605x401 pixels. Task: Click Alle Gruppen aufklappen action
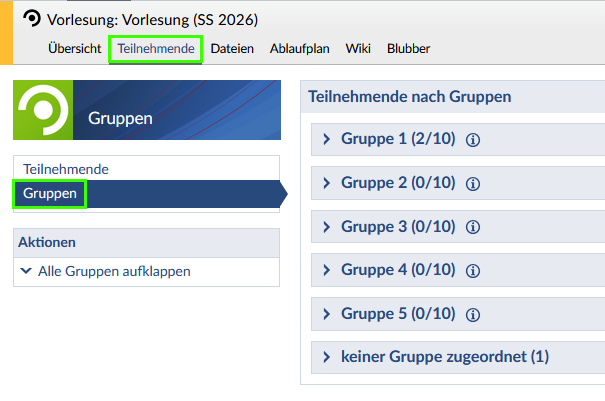(x=113, y=271)
